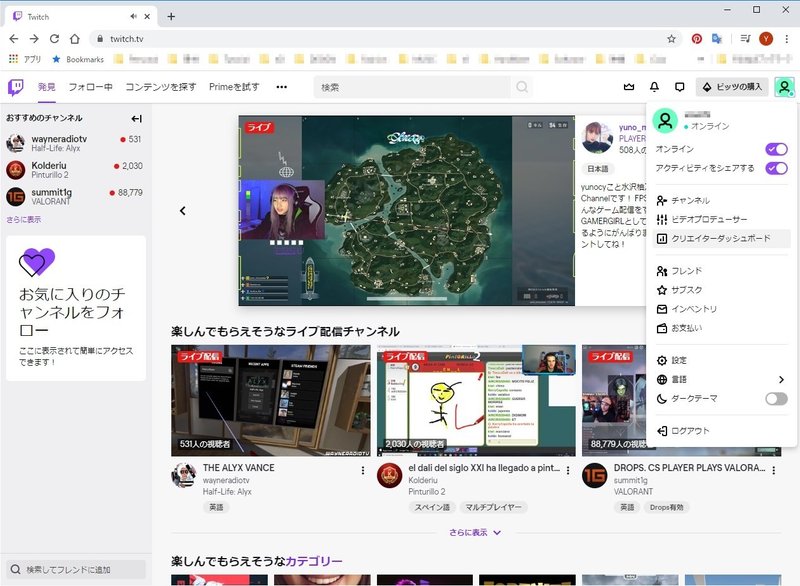Show more recommended channels in sidebar
Screen dimensions: 800x586
(x=23, y=219)
